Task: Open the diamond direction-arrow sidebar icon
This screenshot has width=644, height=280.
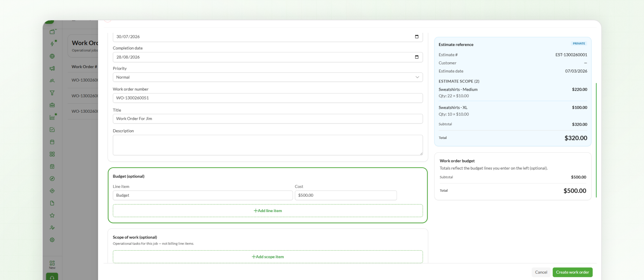Action: click(52, 191)
